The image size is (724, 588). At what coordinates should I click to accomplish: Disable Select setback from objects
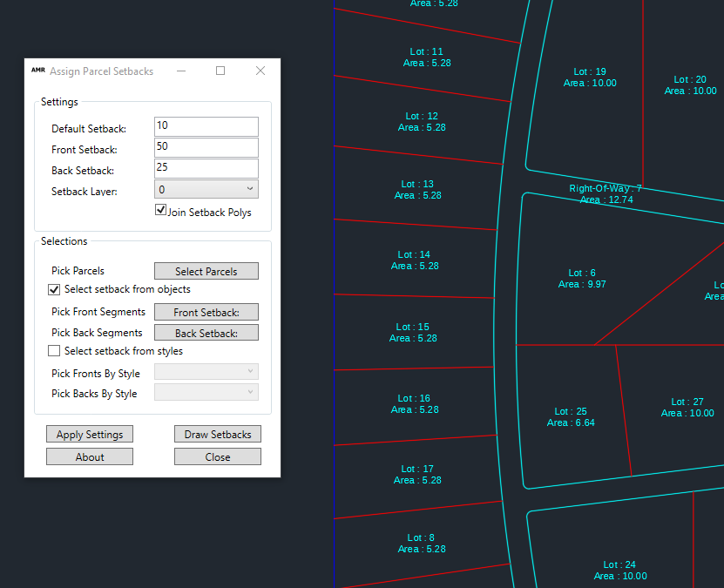(53, 289)
